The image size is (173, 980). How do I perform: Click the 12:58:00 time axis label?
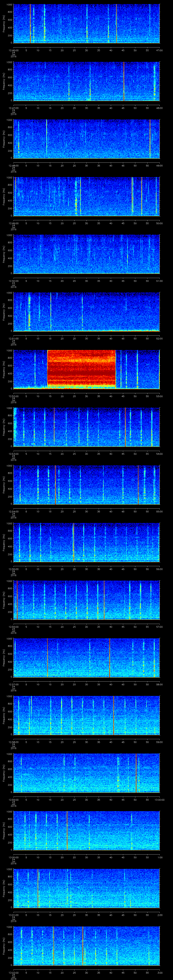click(14, 742)
